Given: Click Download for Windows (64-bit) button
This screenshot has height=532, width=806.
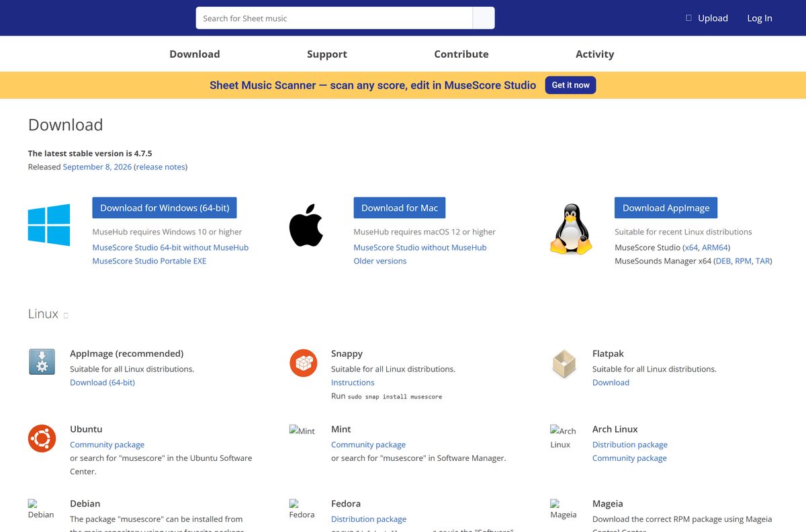Looking at the screenshot, I should tap(165, 208).
